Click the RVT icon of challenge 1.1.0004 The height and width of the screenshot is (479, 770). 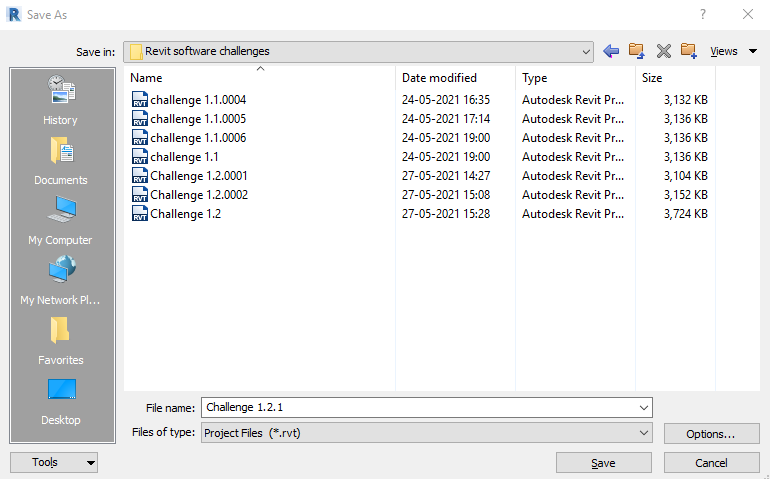(x=140, y=99)
